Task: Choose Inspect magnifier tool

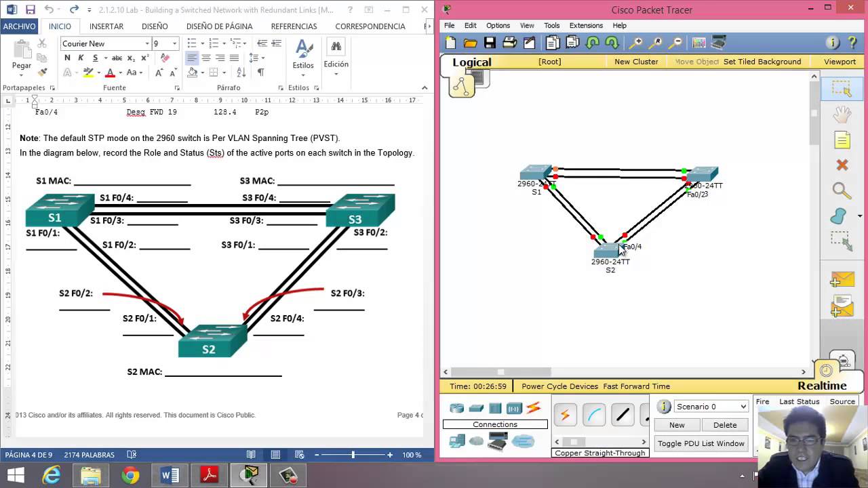Action: 842,190
